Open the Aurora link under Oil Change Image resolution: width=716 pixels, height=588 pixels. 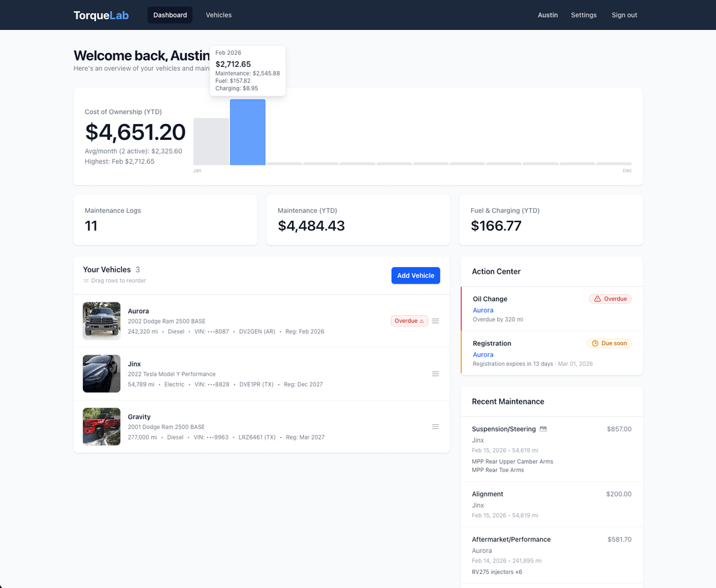483,310
